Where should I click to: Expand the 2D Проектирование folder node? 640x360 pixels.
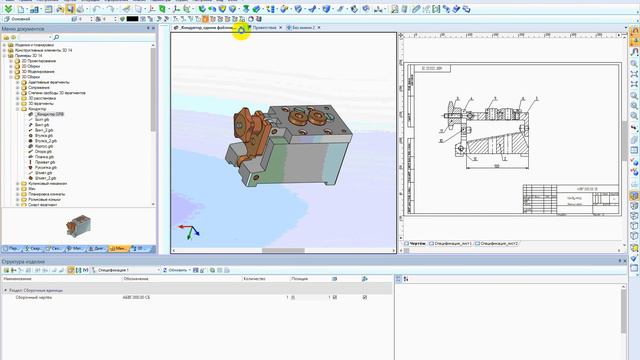[x=11, y=61]
